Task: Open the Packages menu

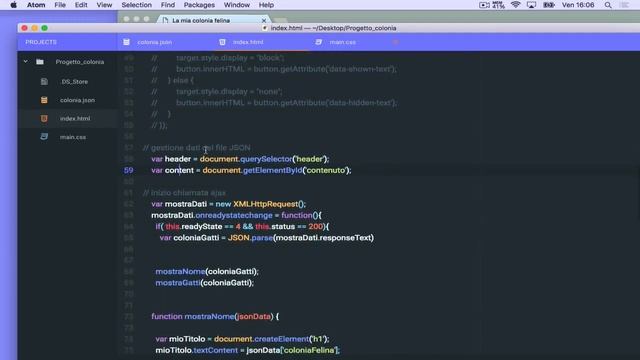Action: (x=199, y=5)
